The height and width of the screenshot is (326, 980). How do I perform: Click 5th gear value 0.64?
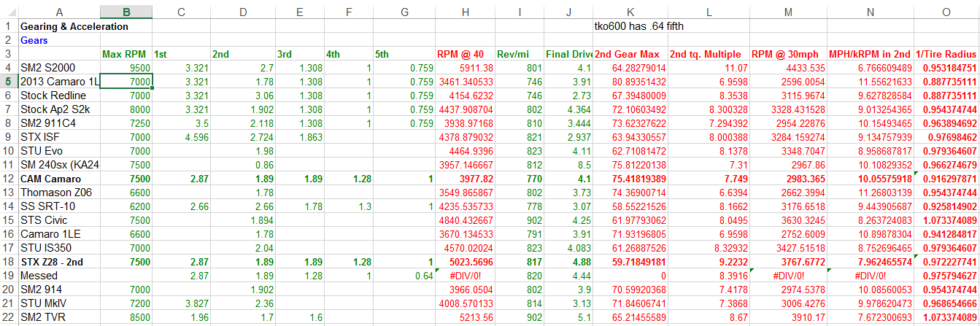pyautogui.click(x=404, y=276)
